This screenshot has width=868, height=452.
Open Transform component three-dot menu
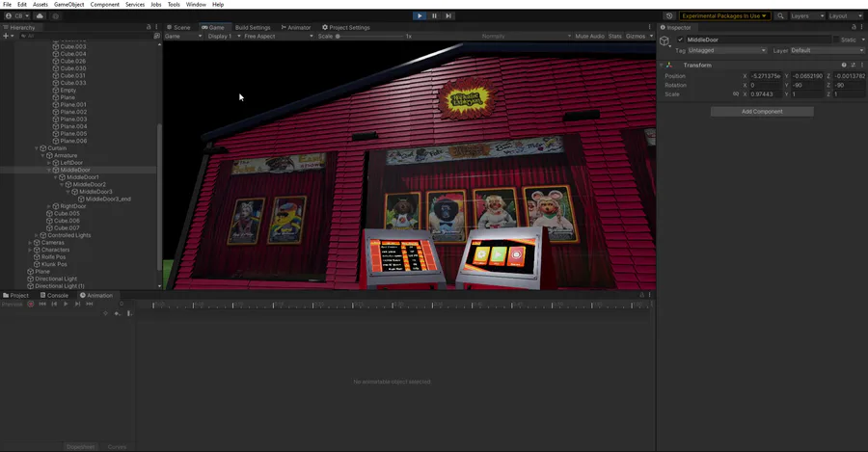pyautogui.click(x=862, y=66)
